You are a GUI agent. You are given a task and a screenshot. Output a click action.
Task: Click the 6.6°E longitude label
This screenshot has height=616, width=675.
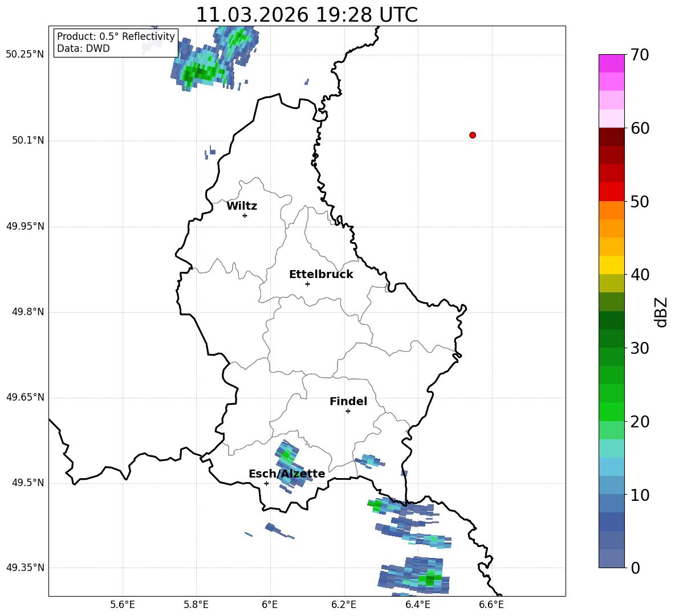[491, 605]
